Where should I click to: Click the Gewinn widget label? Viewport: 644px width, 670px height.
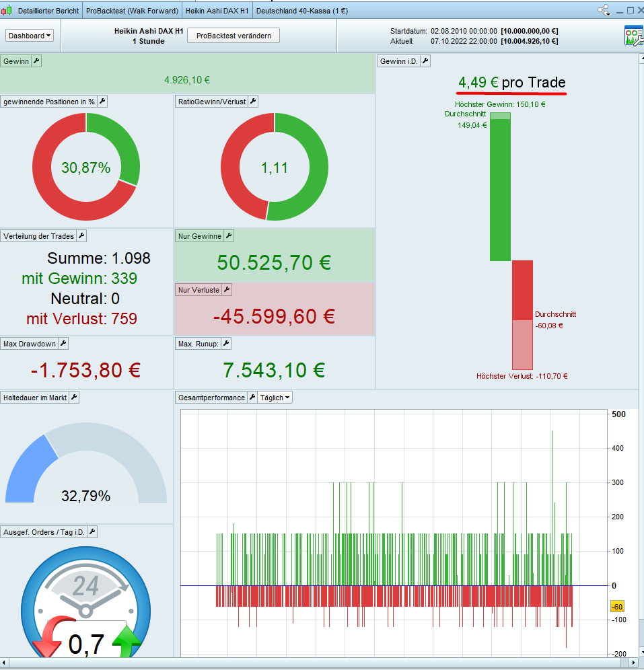15,61
